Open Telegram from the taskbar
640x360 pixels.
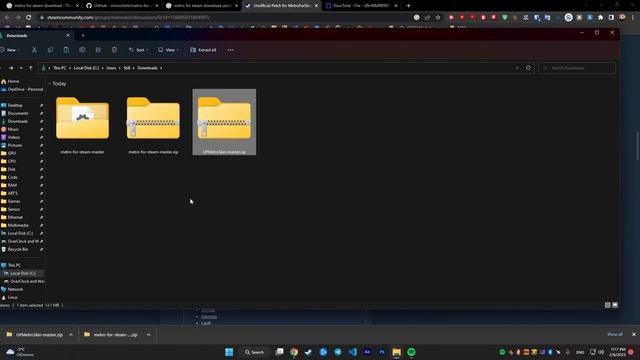[x=338, y=352]
